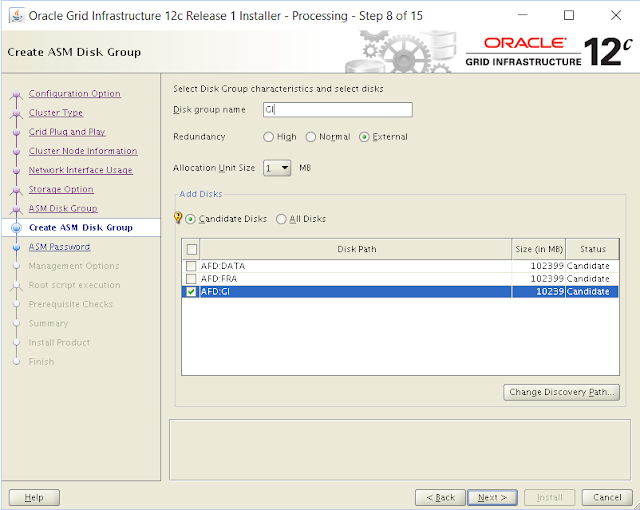Close the installer window

[x=616, y=16]
